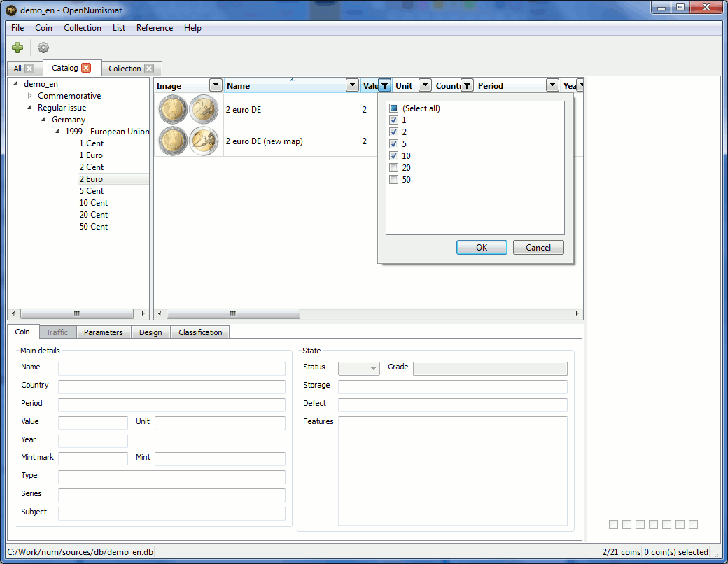728x564 pixels.
Task: Confirm filter with OK button
Action: pos(482,248)
